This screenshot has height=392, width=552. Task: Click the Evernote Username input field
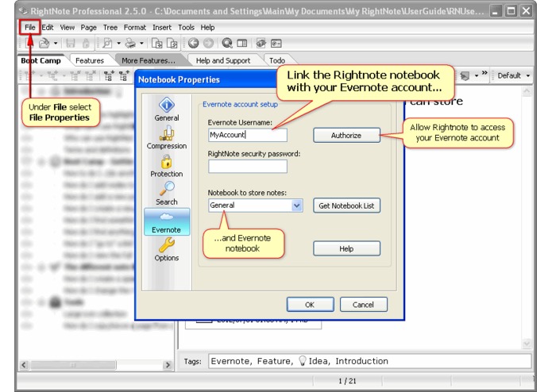tap(248, 135)
